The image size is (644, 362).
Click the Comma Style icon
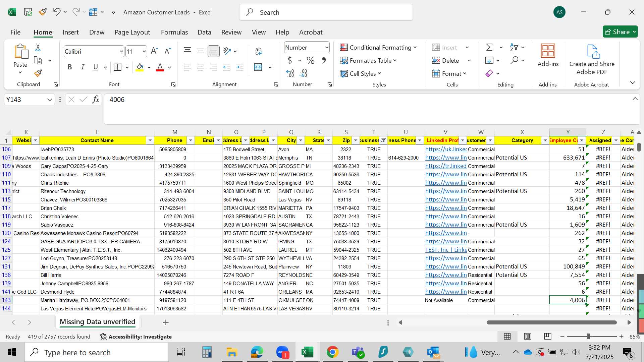324,60
